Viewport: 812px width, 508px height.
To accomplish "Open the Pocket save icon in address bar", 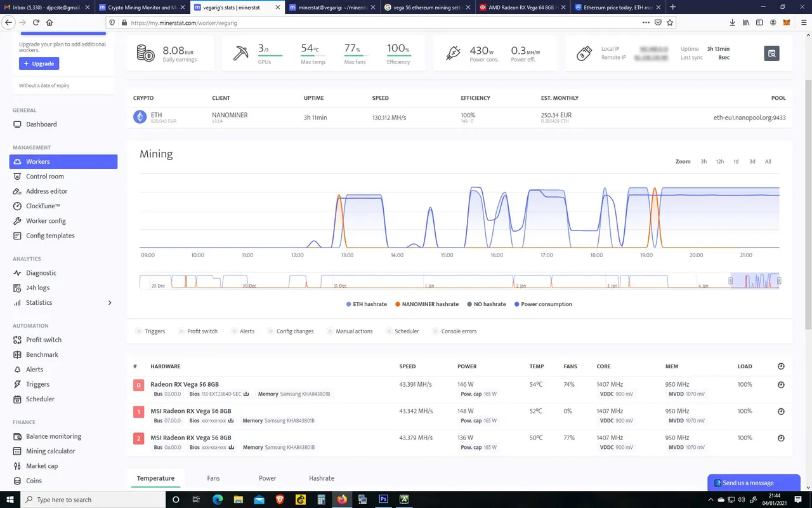I will [658, 22].
